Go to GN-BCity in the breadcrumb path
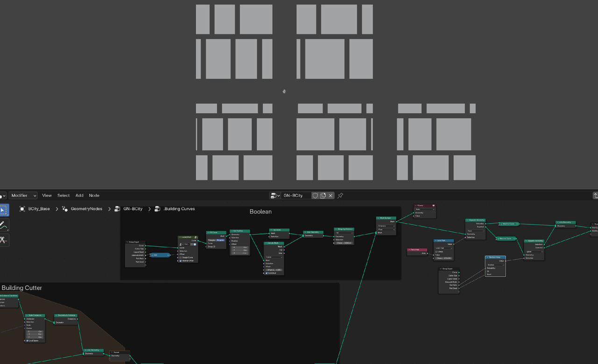Screen dimensions: 598x364 pos(133,209)
